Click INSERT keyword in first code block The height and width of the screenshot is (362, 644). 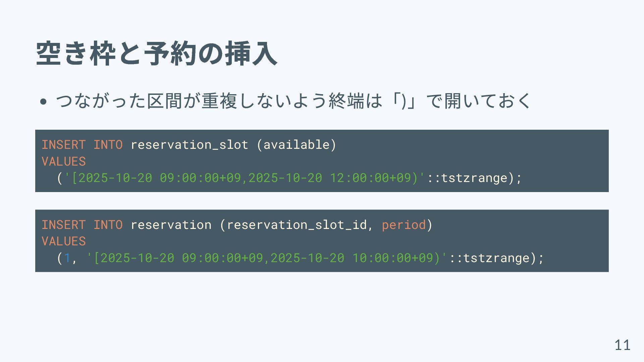pyautogui.click(x=63, y=145)
